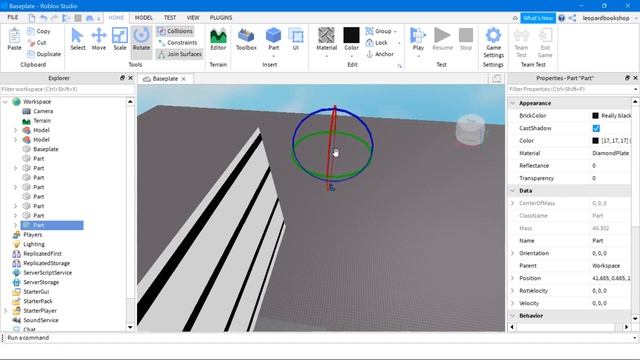
Task: Switch to the TEST tab
Action: (170, 18)
